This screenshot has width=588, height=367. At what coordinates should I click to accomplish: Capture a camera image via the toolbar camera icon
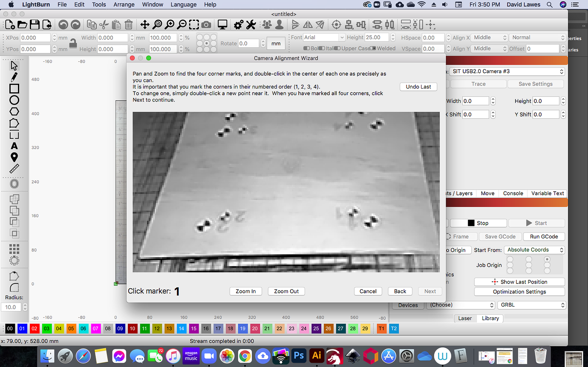click(x=206, y=25)
